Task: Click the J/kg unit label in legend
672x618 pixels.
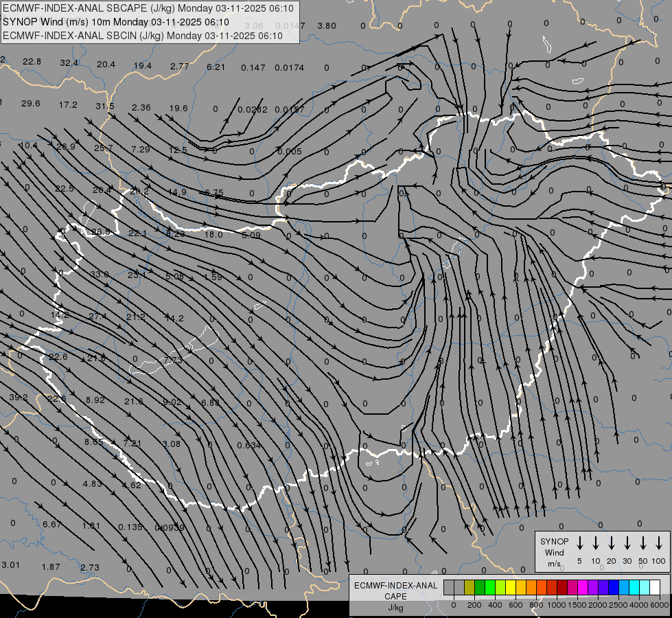Action: (x=395, y=608)
